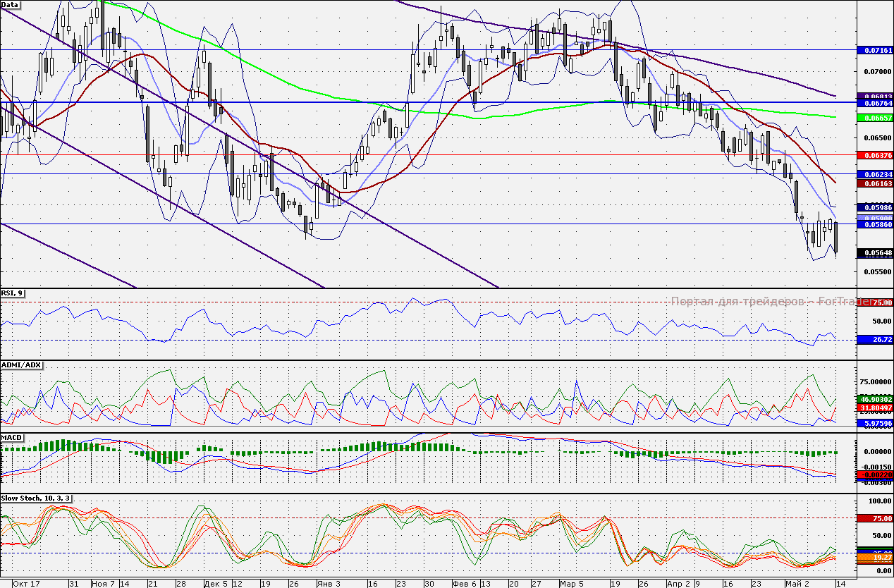Select the green 46.90302 ADX value tag
The width and height of the screenshot is (894, 588).
(874, 399)
